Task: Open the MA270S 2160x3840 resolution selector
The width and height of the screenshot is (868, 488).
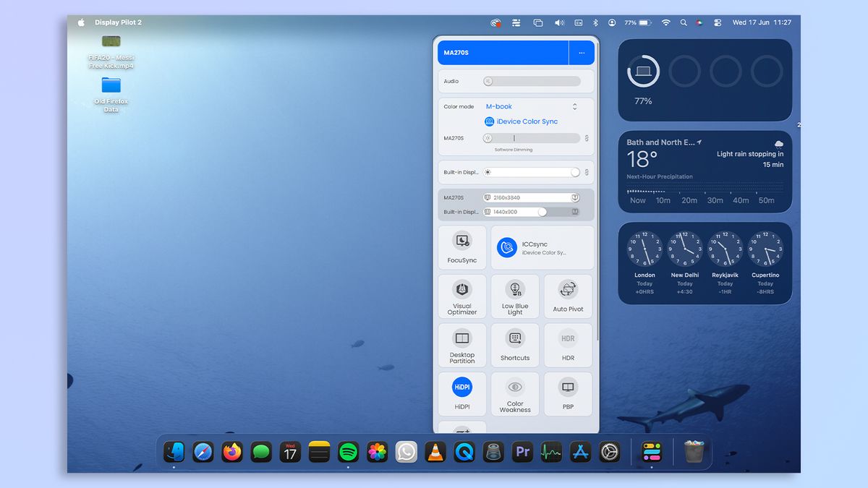Action: 532,197
